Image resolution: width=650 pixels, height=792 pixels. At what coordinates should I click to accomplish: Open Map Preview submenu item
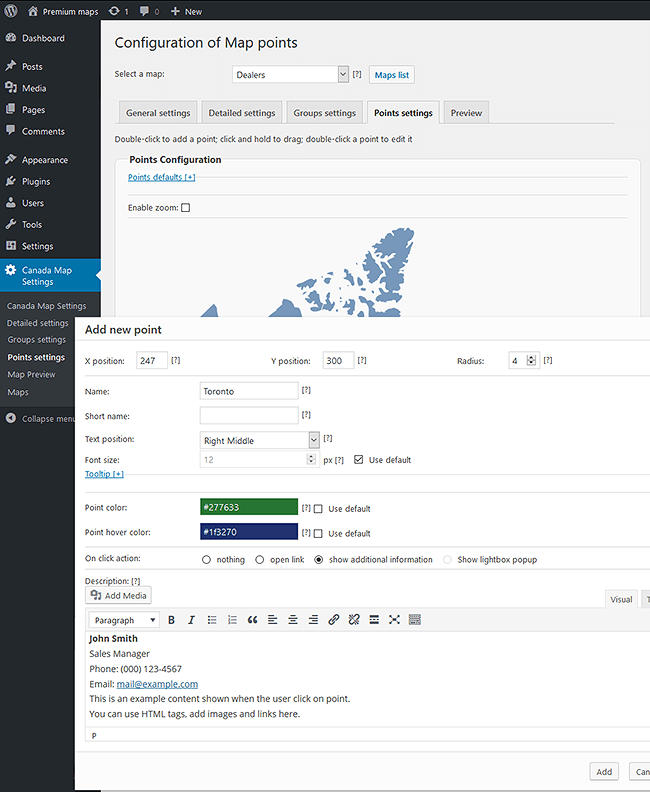click(31, 374)
